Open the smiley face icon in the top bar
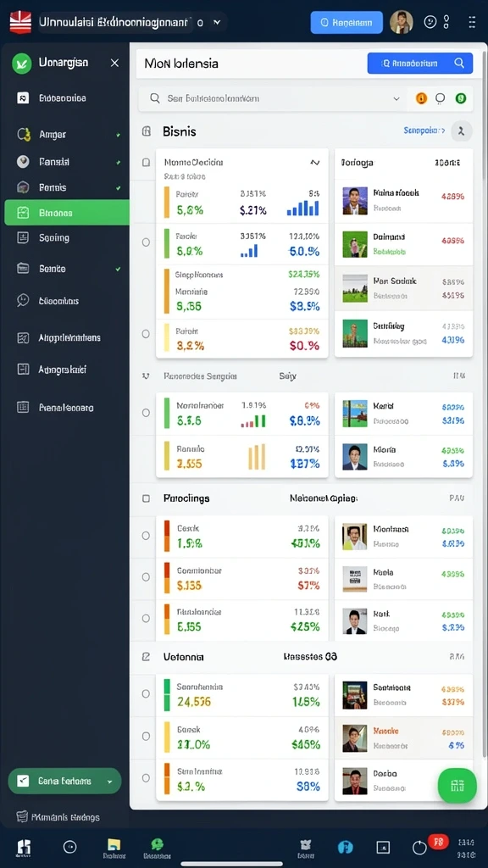The height and width of the screenshot is (868, 488). pos(430,22)
